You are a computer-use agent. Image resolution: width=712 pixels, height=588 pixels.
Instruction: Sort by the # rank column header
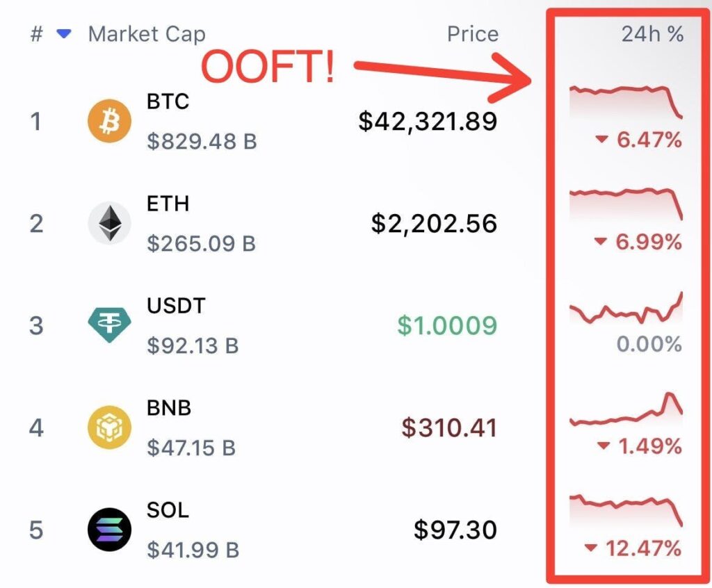tap(37, 34)
